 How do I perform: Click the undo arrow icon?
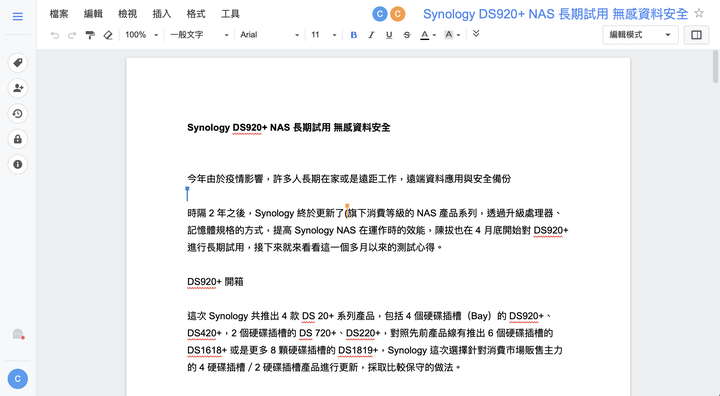point(55,35)
